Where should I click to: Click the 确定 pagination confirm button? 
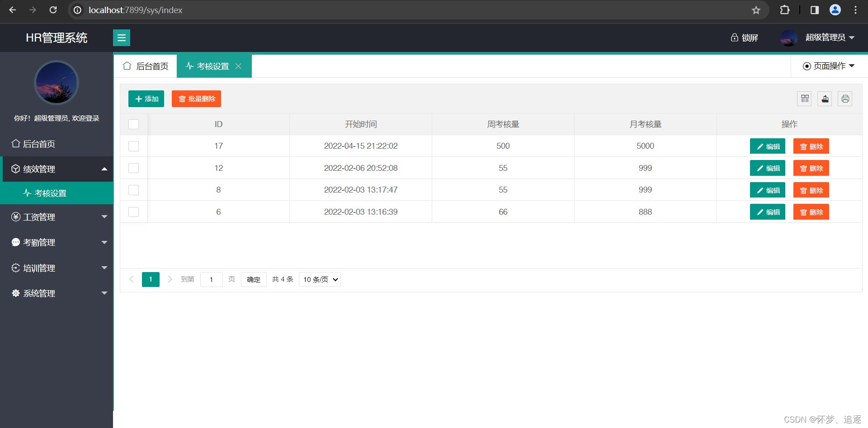tap(254, 279)
